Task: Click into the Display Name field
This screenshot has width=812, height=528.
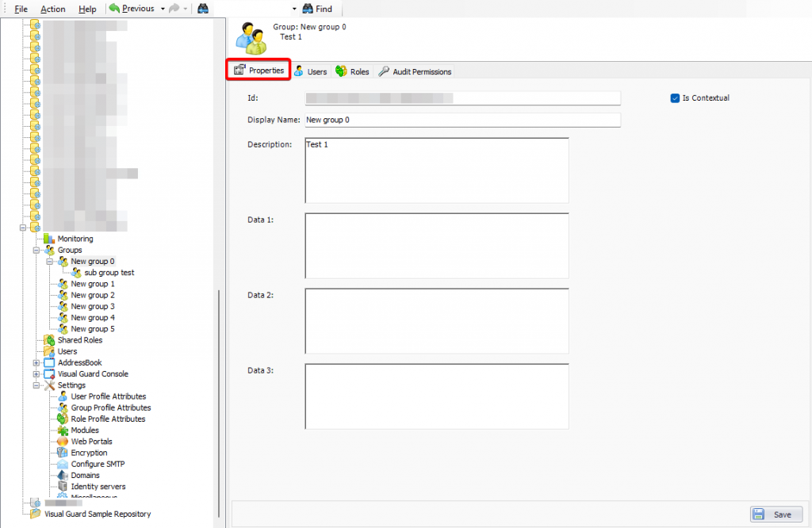Action: tap(462, 121)
